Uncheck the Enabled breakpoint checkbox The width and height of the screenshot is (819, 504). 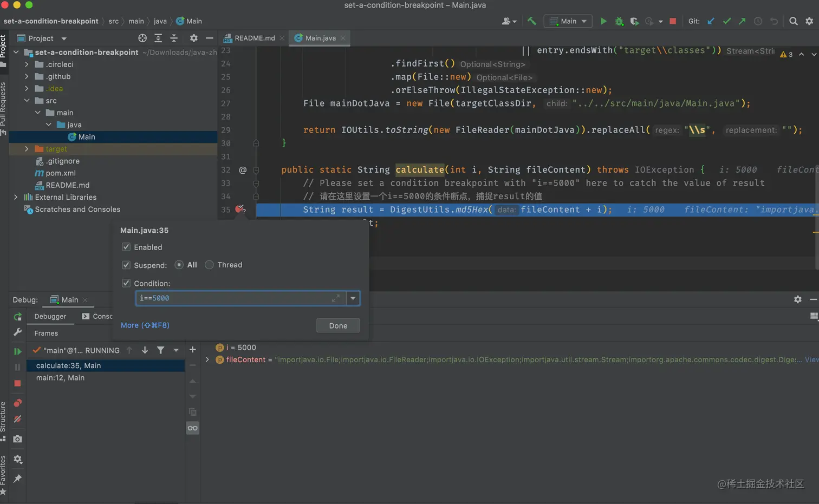126,247
